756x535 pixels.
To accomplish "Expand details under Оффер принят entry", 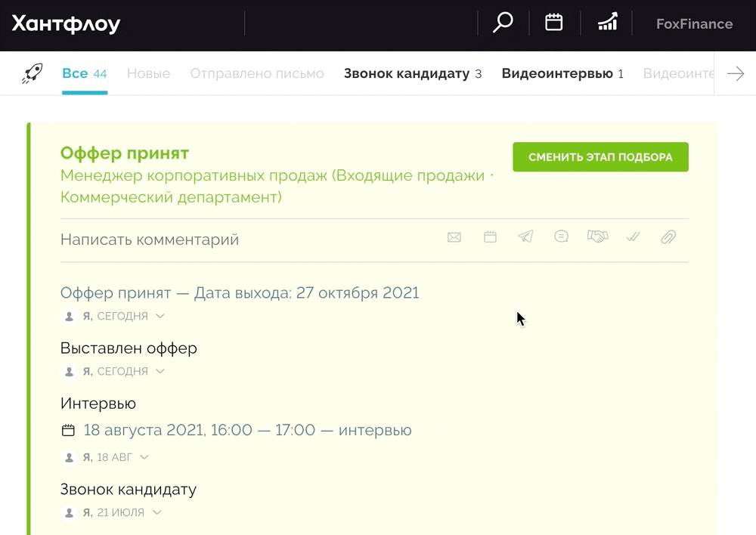I will click(160, 317).
